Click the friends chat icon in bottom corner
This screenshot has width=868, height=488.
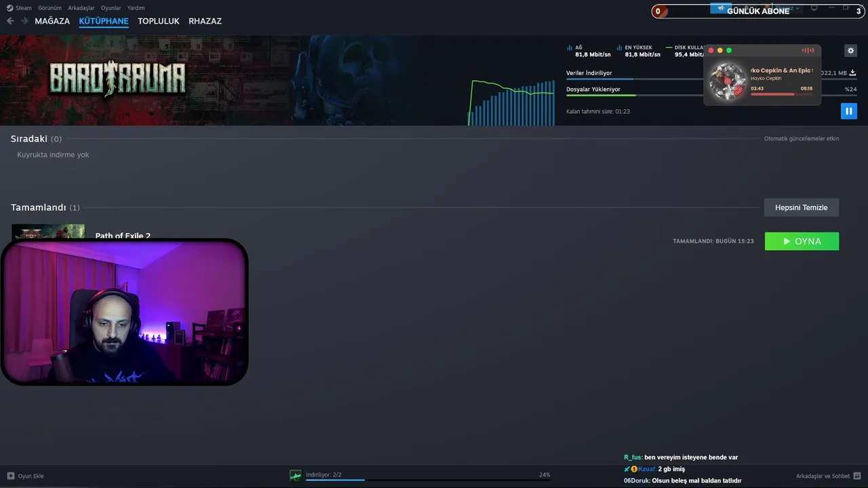click(857, 476)
